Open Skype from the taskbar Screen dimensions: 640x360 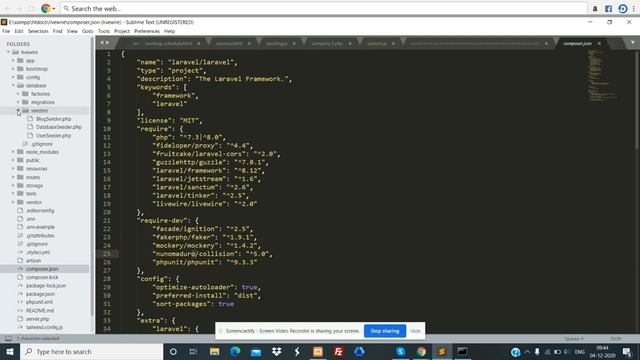point(400,351)
